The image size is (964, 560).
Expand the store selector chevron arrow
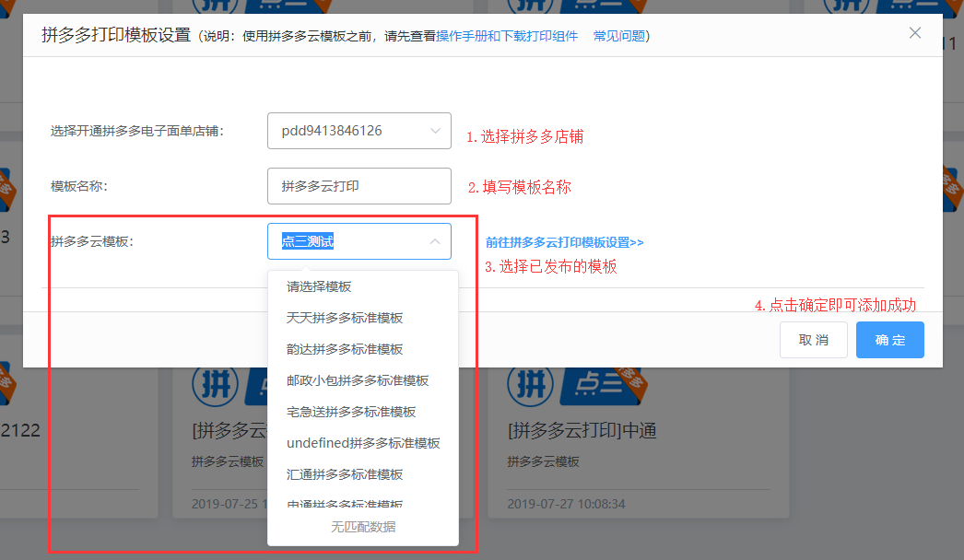(x=435, y=131)
